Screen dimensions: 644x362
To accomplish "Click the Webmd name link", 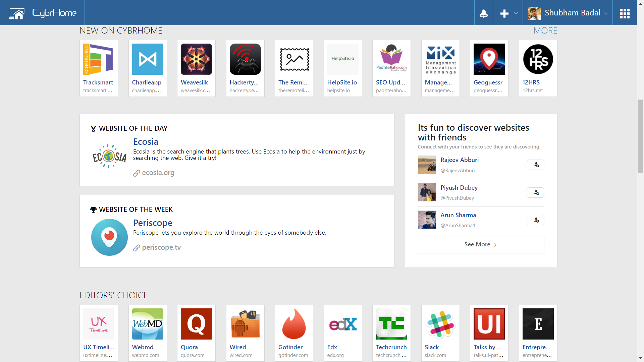I will click(x=143, y=347).
